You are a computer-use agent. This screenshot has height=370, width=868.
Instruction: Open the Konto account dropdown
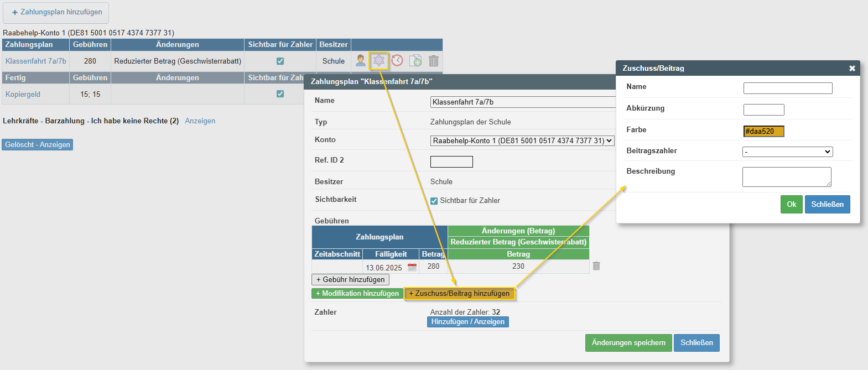tap(522, 141)
